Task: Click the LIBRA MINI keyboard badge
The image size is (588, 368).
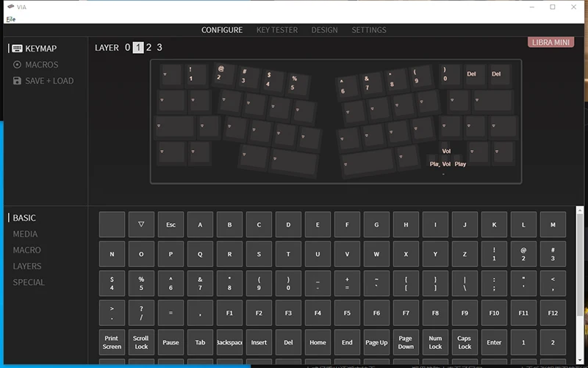Action: [x=551, y=42]
